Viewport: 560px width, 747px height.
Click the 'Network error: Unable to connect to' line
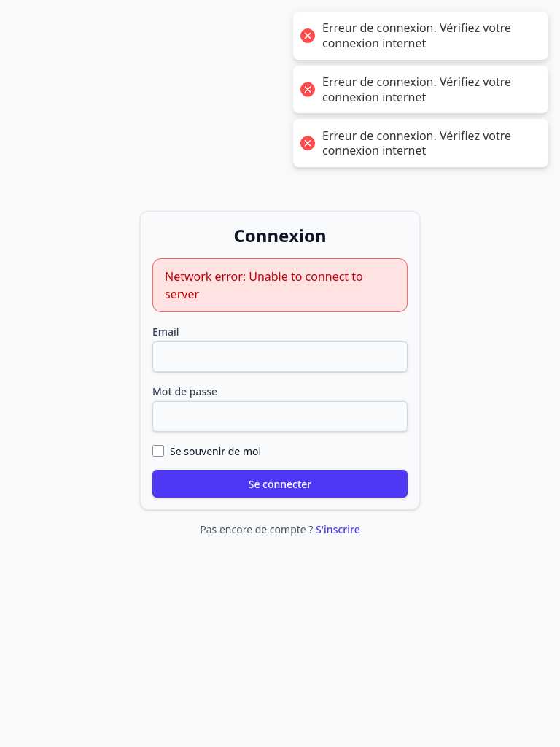click(x=264, y=276)
